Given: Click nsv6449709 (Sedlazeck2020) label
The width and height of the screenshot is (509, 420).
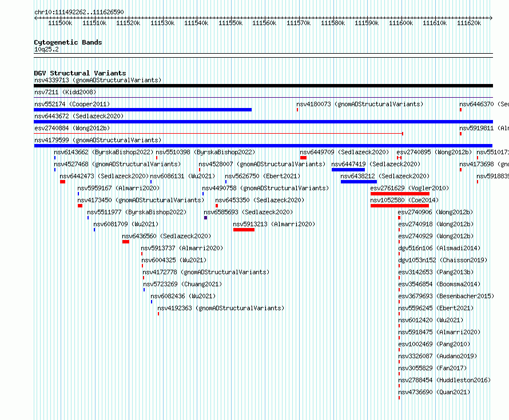Looking at the screenshot, I should click(x=344, y=152).
